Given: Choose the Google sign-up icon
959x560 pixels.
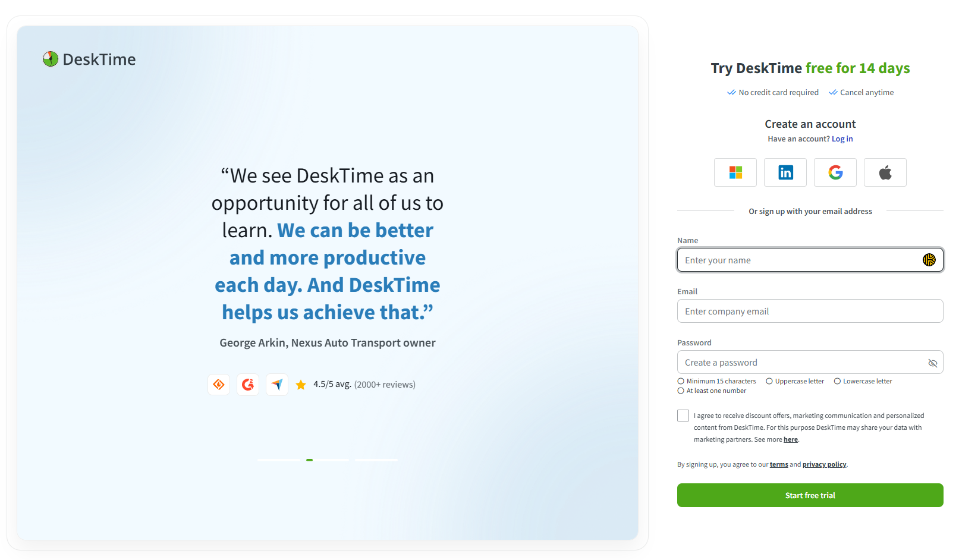Looking at the screenshot, I should [x=835, y=172].
